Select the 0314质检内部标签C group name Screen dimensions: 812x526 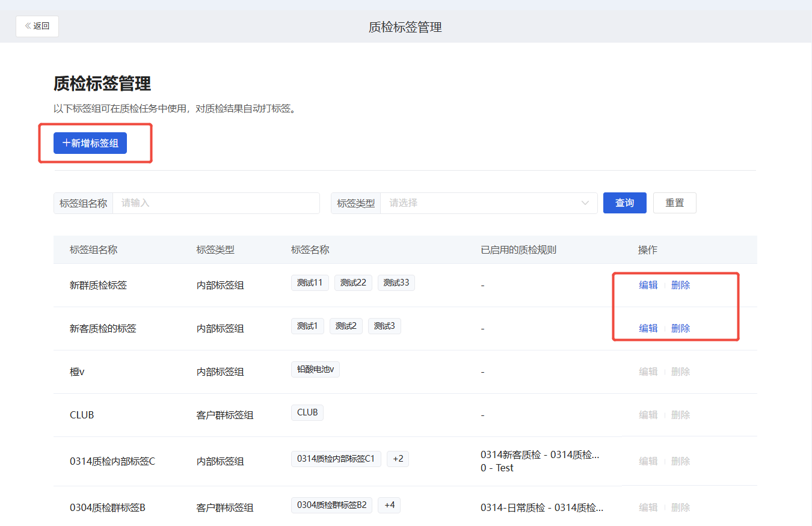[112, 462]
